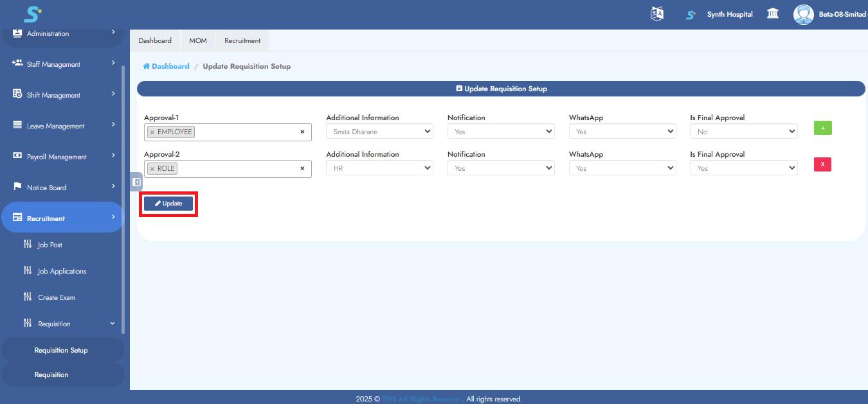The width and height of the screenshot is (868, 404).
Task: Expand the Recruitment menu chevron
Action: [112, 218]
